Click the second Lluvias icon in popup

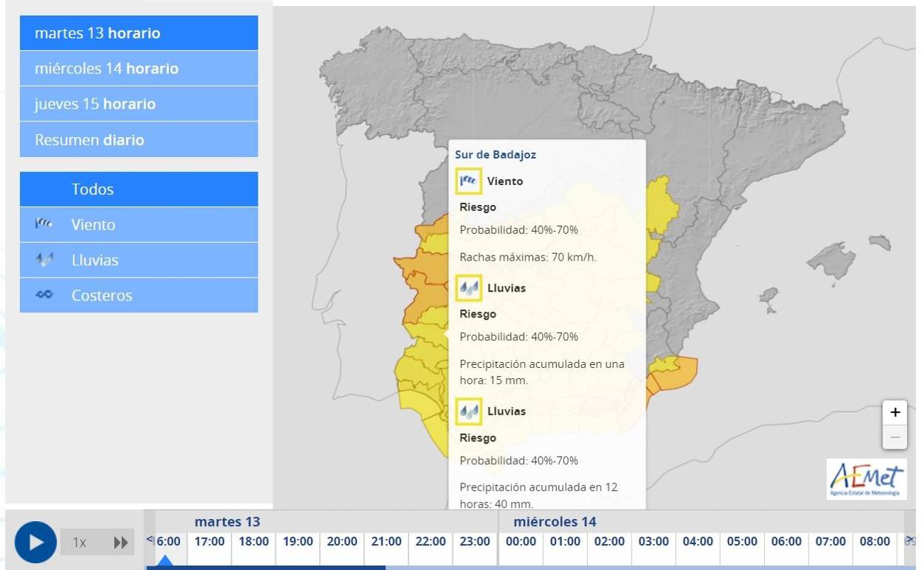point(469,412)
